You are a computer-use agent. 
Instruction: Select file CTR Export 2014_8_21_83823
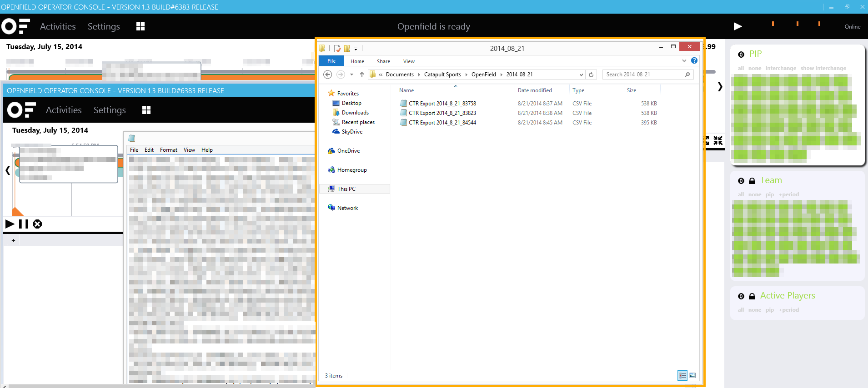pos(442,113)
